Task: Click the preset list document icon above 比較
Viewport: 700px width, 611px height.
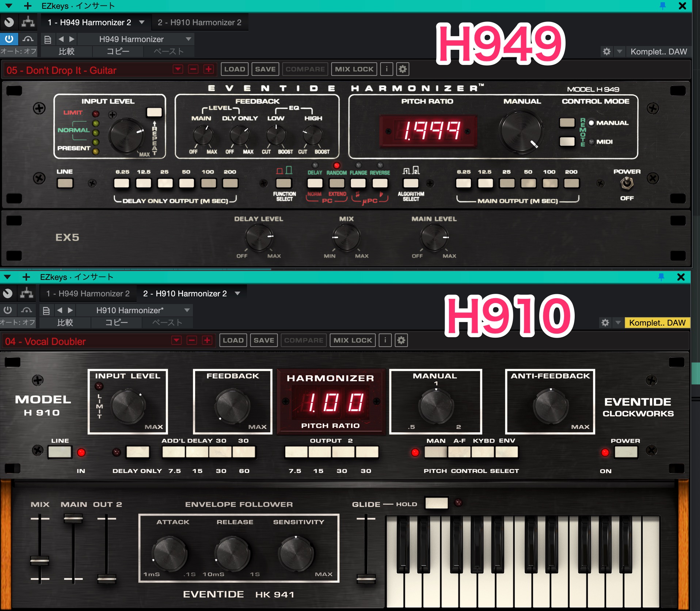Action: click(47, 39)
